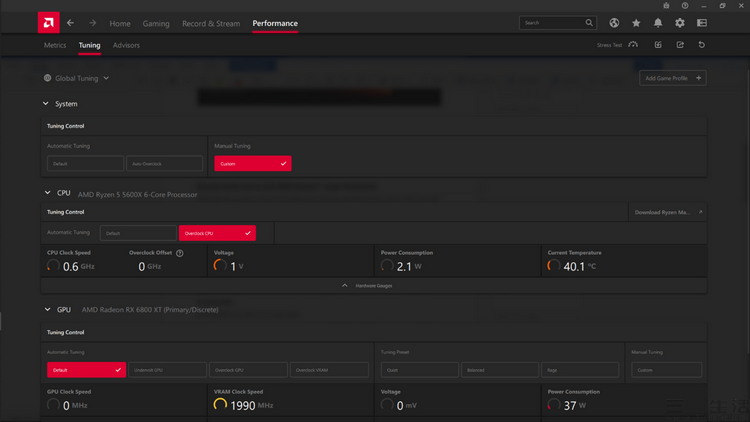The width and height of the screenshot is (750, 422).
Task: Select the Rage tuning preset
Action: tap(580, 370)
